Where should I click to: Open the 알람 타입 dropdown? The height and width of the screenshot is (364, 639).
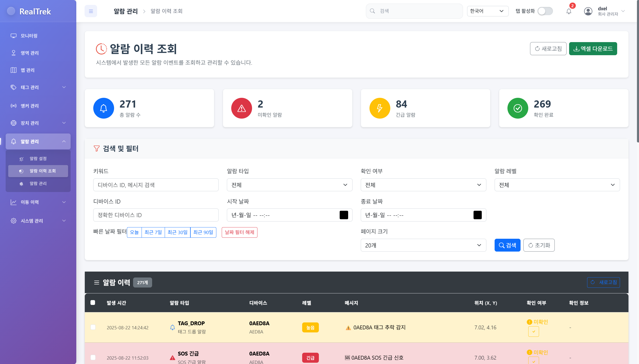coord(289,185)
